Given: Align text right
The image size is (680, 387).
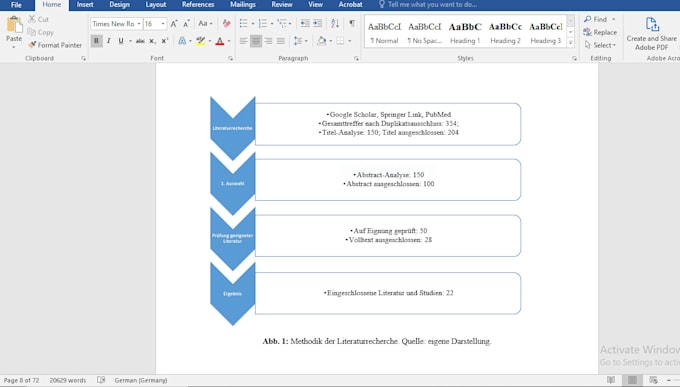Looking at the screenshot, I should [x=268, y=41].
